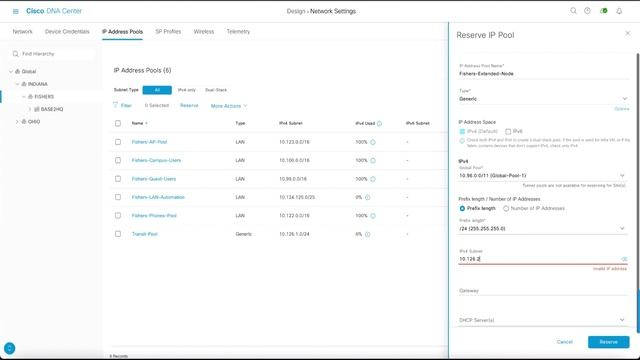
Task: Open the Prefix length /24 dropdown
Action: pyautogui.click(x=542, y=229)
